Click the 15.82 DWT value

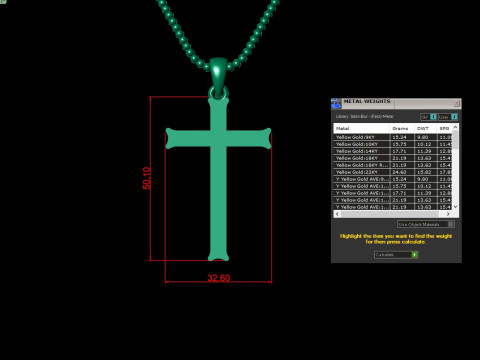(x=424, y=172)
